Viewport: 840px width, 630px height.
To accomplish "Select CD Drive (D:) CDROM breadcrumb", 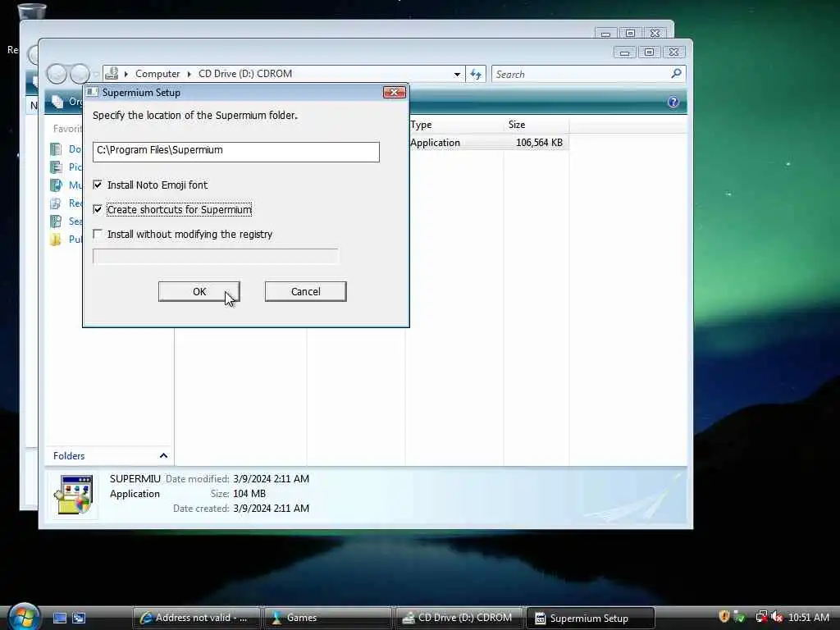I will click(244, 74).
